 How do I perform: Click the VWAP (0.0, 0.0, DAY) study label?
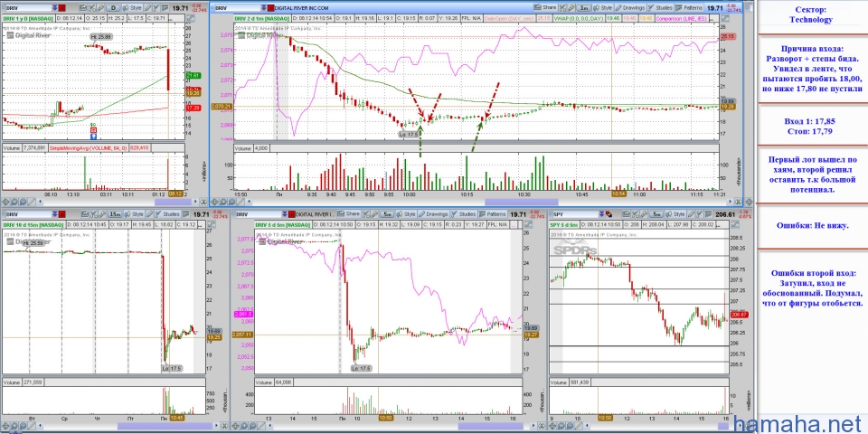click(x=579, y=18)
